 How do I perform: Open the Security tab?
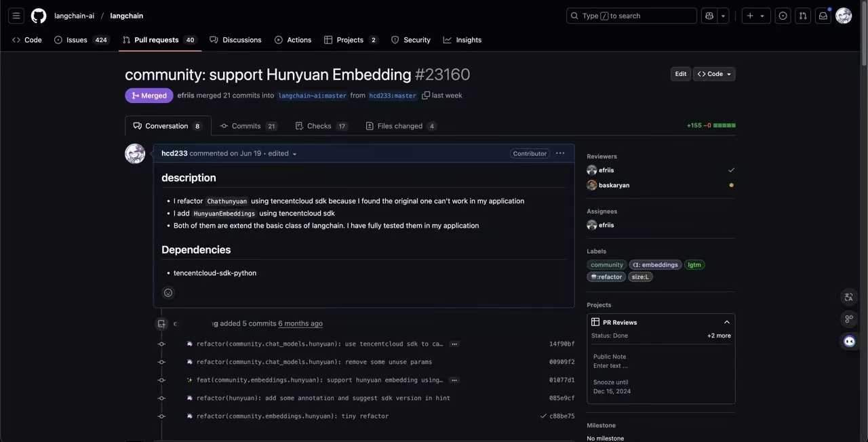(410, 40)
